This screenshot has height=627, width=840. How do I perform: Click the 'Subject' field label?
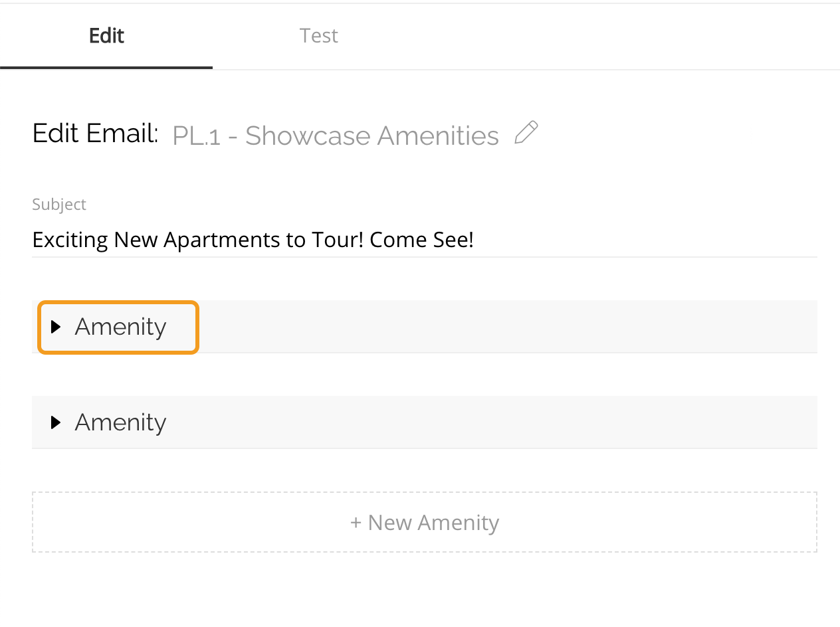(59, 205)
